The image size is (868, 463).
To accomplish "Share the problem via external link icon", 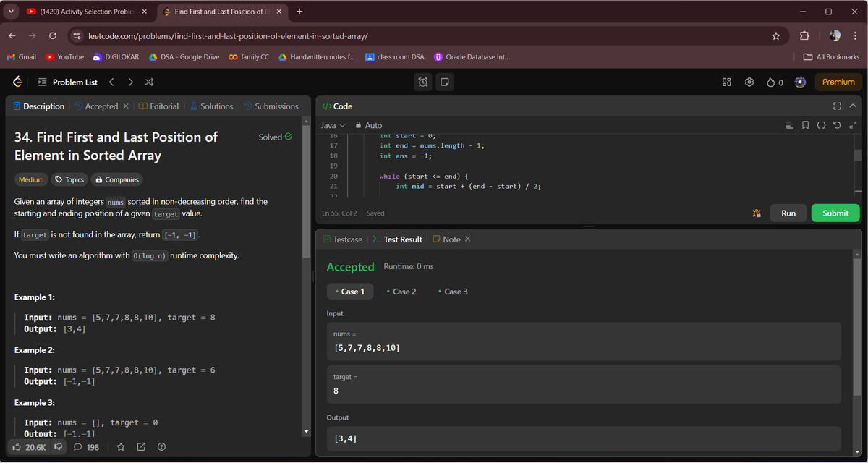I will tap(141, 447).
